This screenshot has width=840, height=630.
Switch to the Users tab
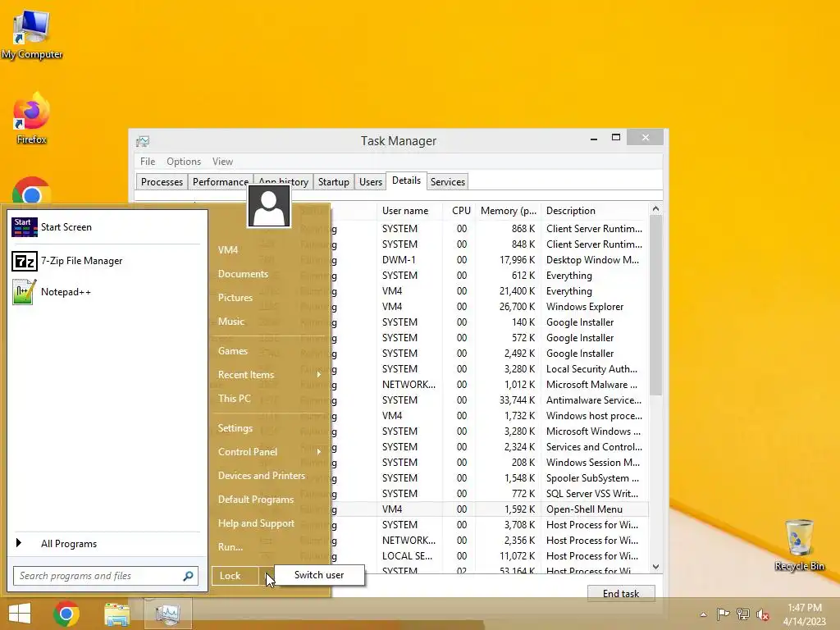click(371, 181)
